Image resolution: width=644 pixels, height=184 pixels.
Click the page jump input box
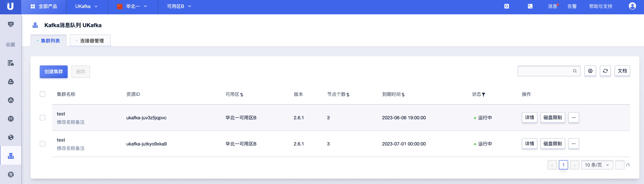(x=620, y=165)
